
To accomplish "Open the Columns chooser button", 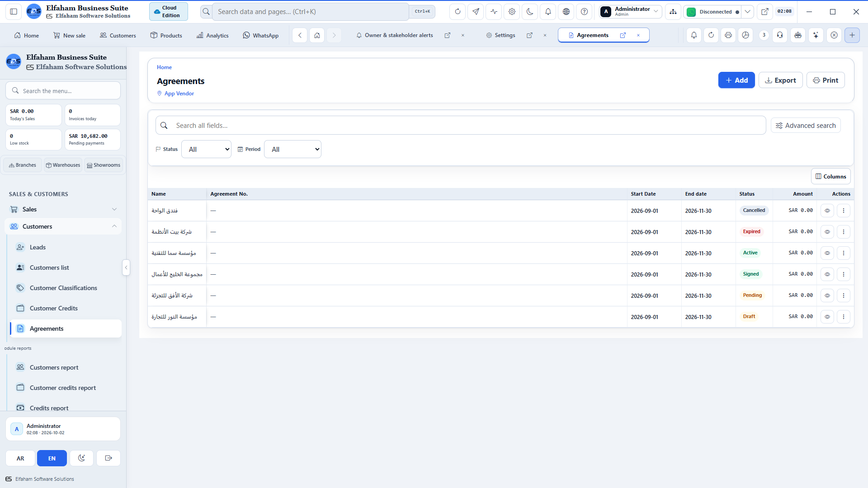I will point(830,177).
